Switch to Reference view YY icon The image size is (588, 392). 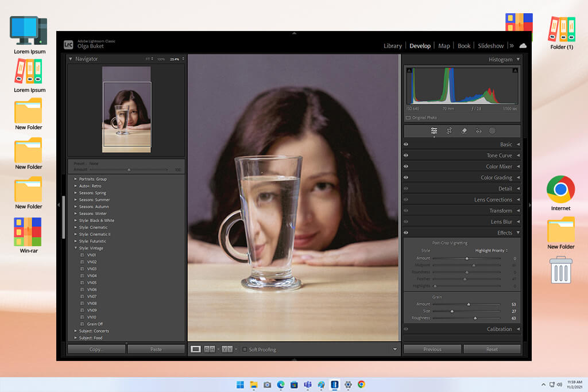tap(227, 350)
